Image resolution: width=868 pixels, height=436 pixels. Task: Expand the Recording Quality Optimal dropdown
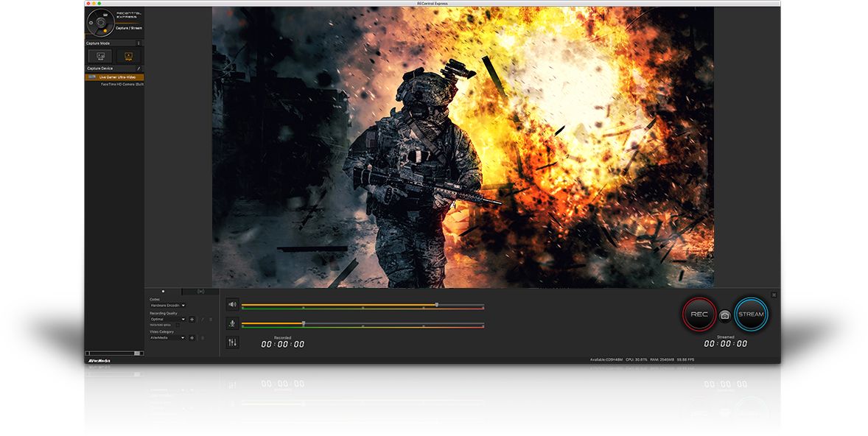167,319
